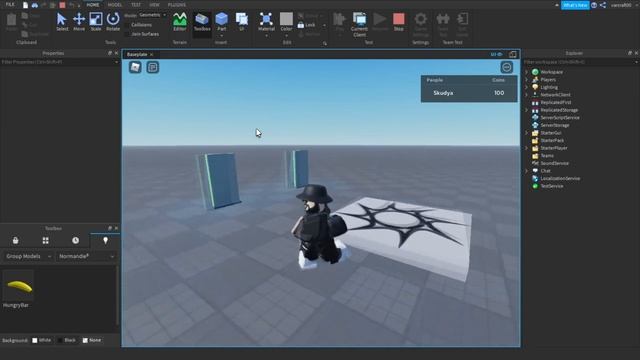Screen dimensions: 640x360
Task: Click the Lock tool in Edit group
Action: (x=306, y=25)
